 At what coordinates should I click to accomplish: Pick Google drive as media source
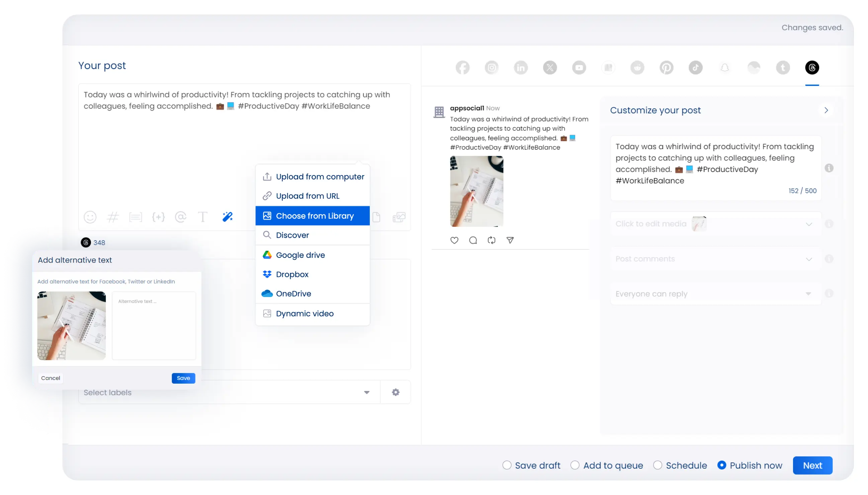point(312,255)
